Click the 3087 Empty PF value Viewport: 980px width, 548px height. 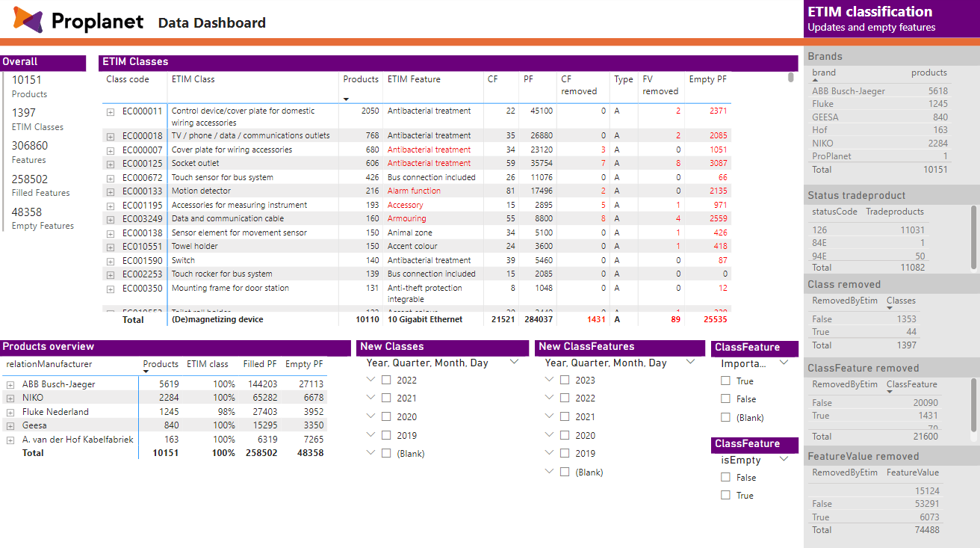[x=718, y=164]
